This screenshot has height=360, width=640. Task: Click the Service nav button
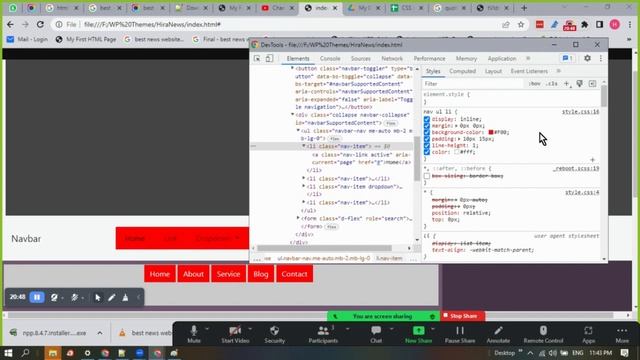228,274
